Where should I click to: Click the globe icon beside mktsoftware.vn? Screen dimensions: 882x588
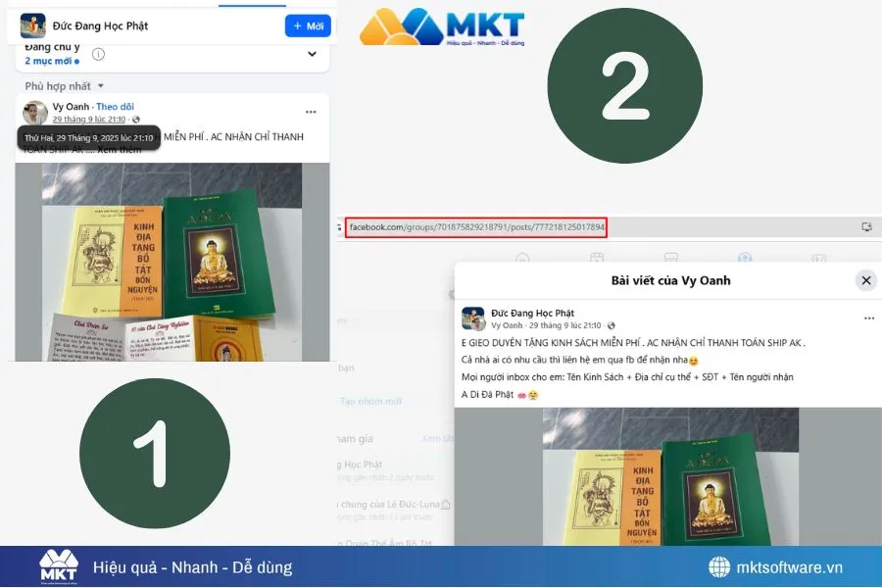click(x=721, y=566)
